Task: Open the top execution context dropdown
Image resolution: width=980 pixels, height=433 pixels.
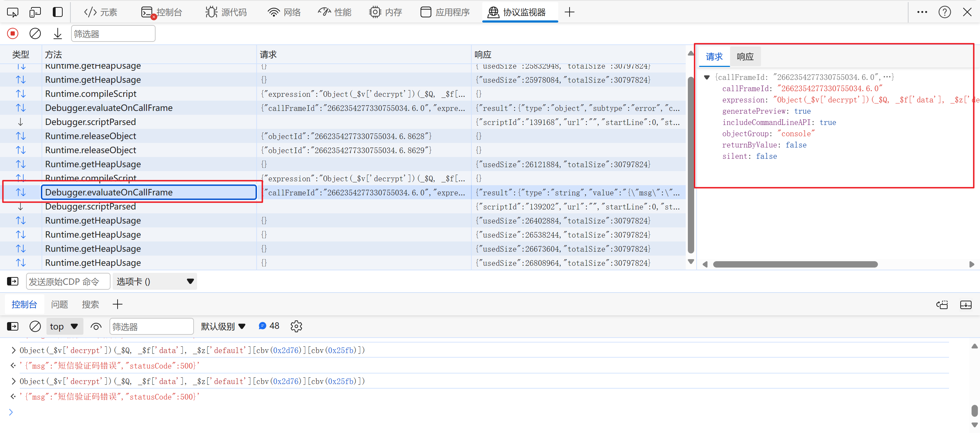Action: point(64,326)
